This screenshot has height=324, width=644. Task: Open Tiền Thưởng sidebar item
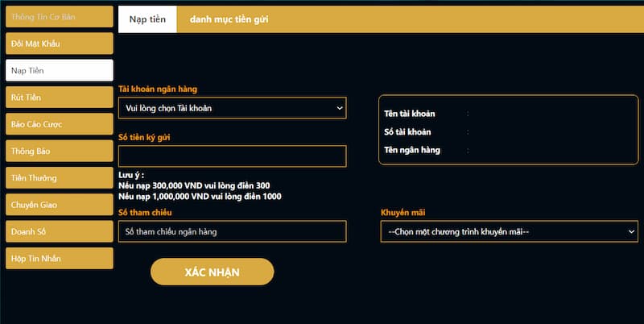(59, 177)
